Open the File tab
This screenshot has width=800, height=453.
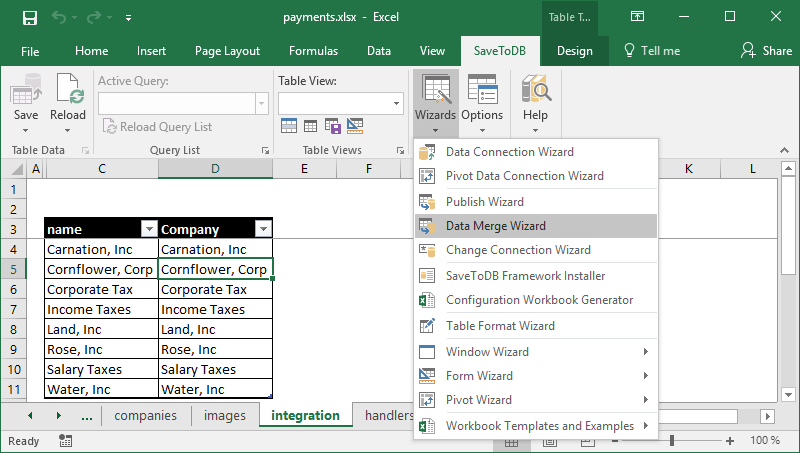pos(30,51)
